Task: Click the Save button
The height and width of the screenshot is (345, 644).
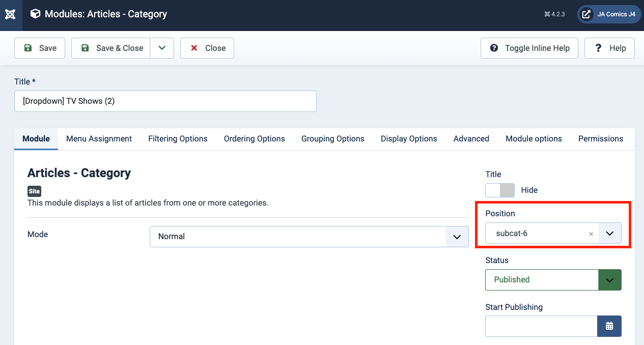Action: pos(40,48)
